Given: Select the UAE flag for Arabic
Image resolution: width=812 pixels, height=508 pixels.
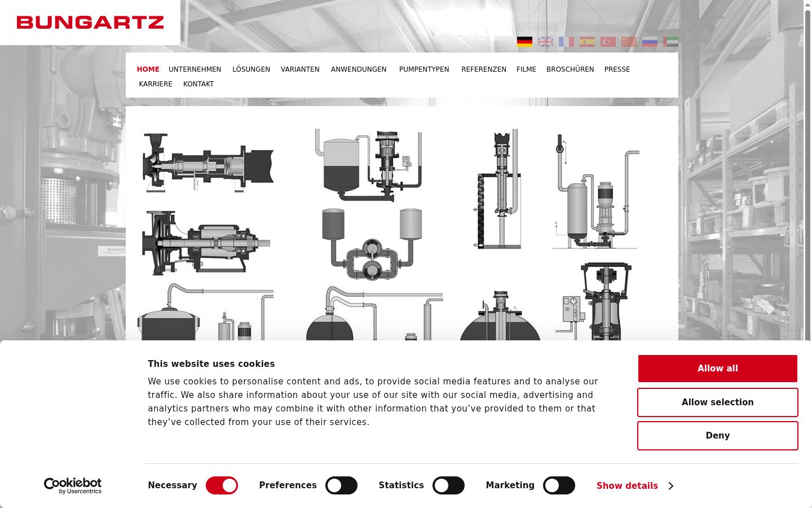Looking at the screenshot, I should point(670,42).
